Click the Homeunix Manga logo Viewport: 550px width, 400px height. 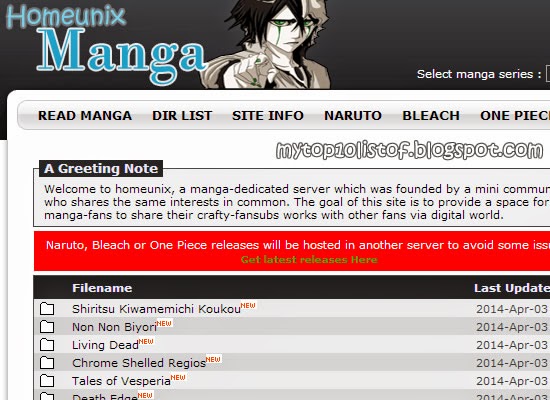(105, 44)
